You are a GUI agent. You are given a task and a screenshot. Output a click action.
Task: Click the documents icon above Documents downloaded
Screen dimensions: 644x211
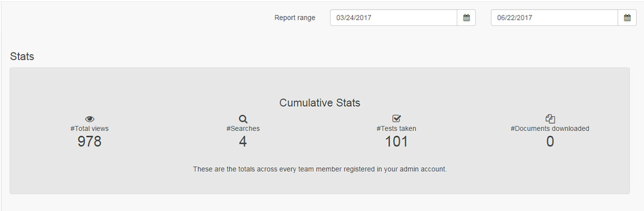tap(550, 119)
